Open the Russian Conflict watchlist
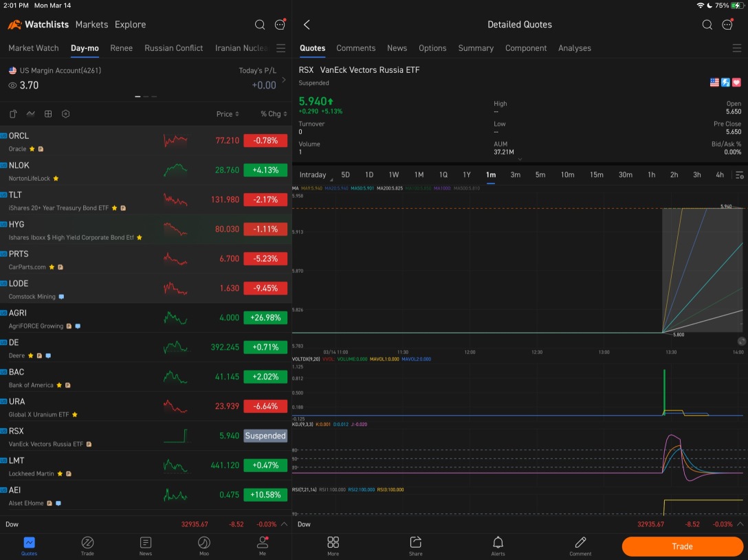Screen dimensions: 748x560 click(x=174, y=48)
